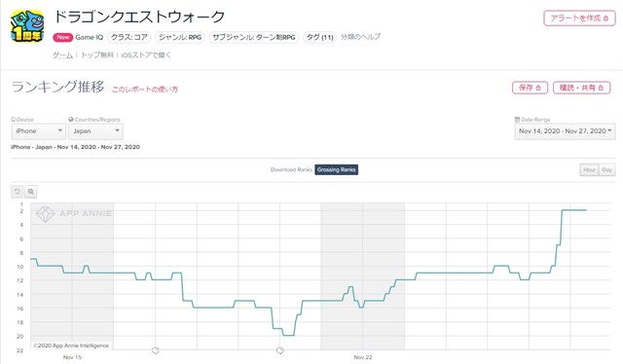Viewport: 623px width, 364px height.
Task: Switch chart granularity to Hour
Action: tap(589, 169)
